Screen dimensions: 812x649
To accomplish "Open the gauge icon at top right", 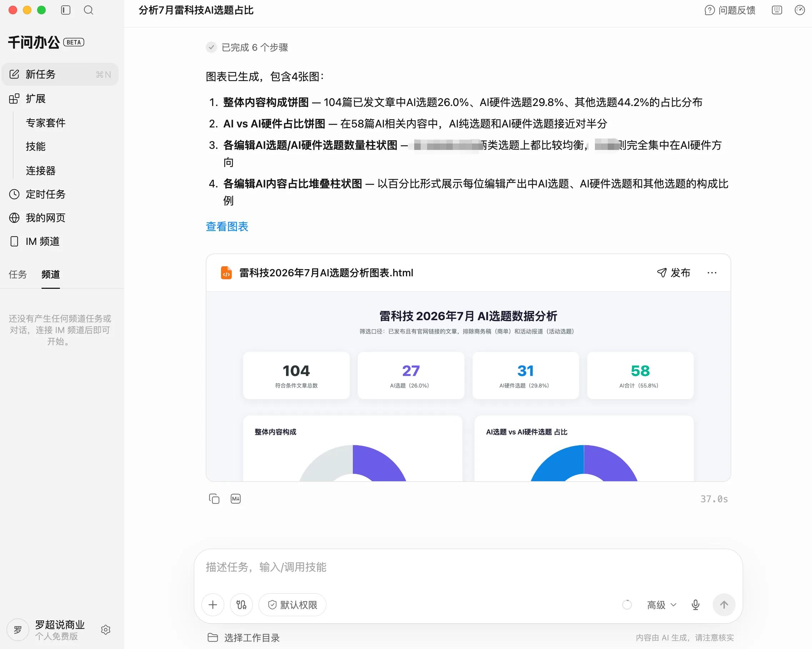I will tap(800, 10).
